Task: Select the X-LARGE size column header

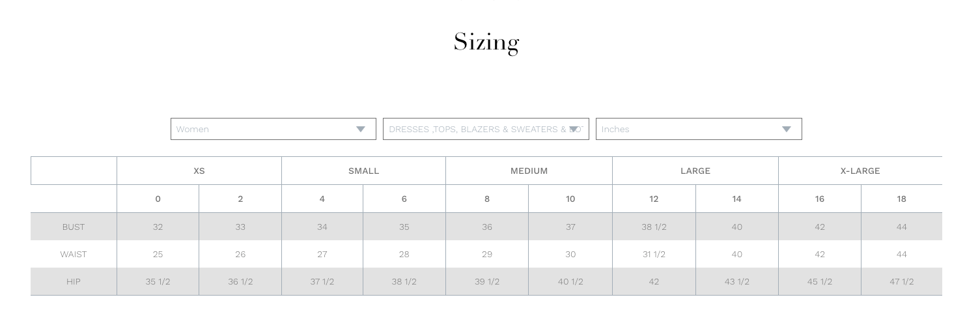Action: click(x=860, y=171)
